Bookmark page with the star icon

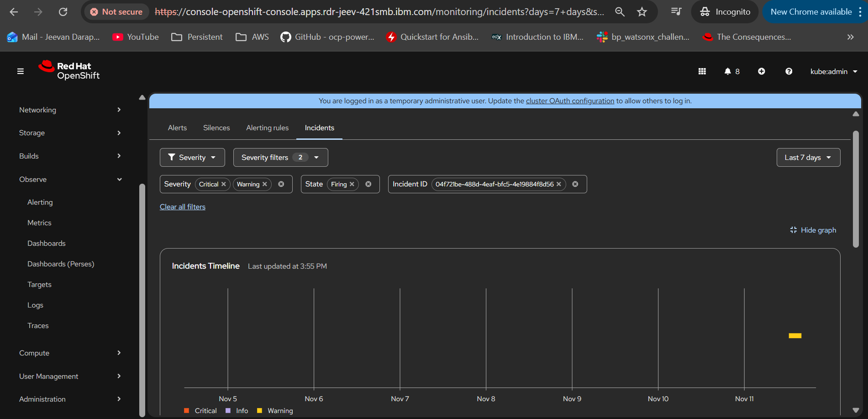tap(642, 12)
